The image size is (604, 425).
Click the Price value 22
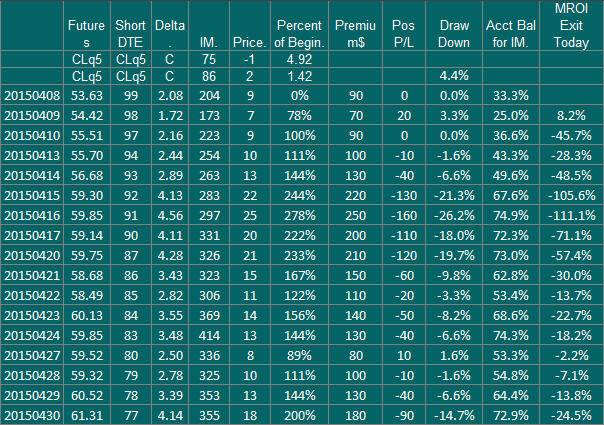[250, 195]
